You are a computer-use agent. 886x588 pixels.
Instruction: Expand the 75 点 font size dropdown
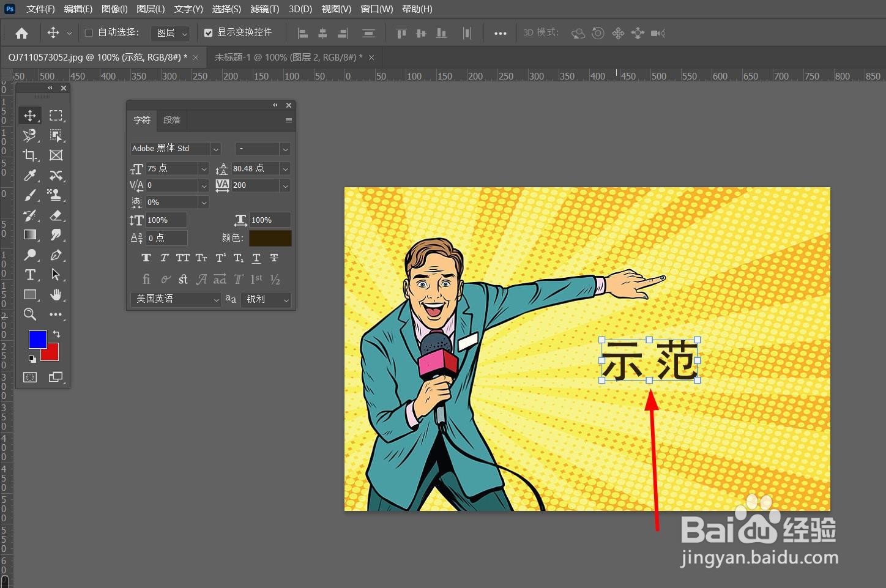click(x=204, y=168)
